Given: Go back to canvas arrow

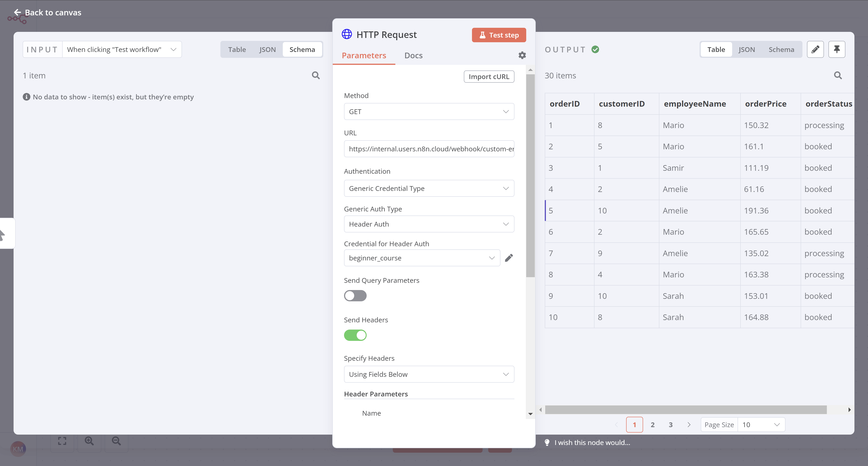Looking at the screenshot, I should [x=18, y=12].
